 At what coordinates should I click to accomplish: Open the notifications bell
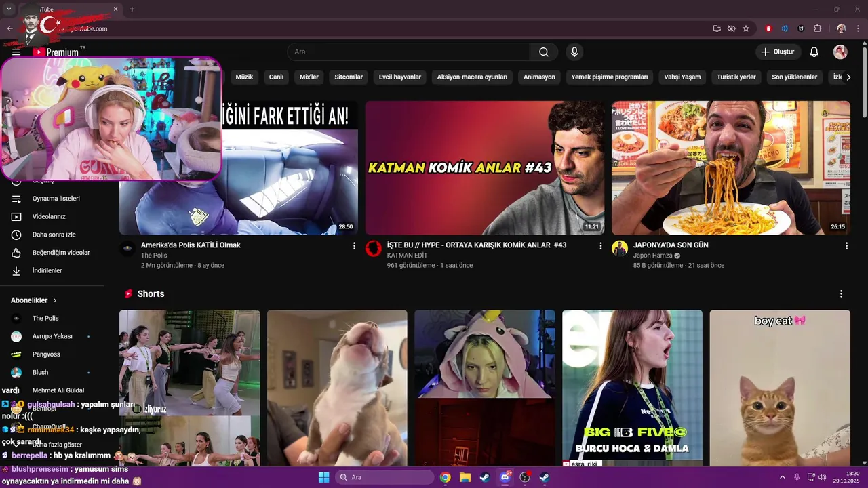(x=814, y=52)
